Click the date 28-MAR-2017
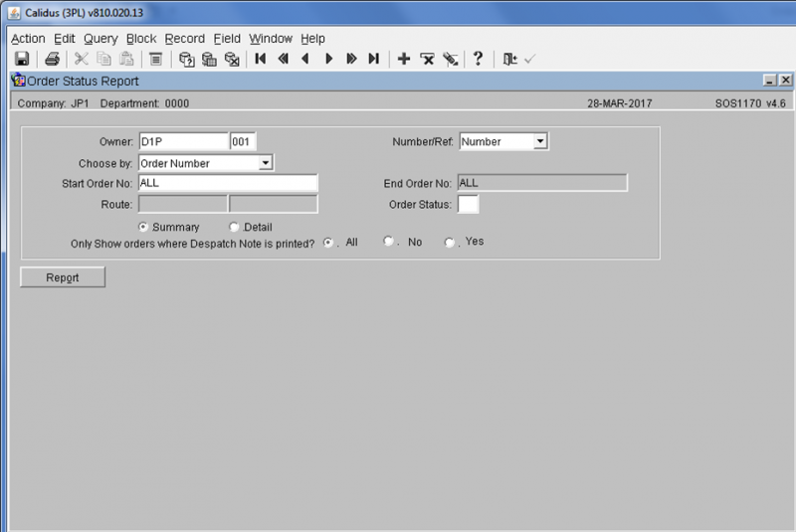Viewport: 796px width, 532px height. (619, 103)
